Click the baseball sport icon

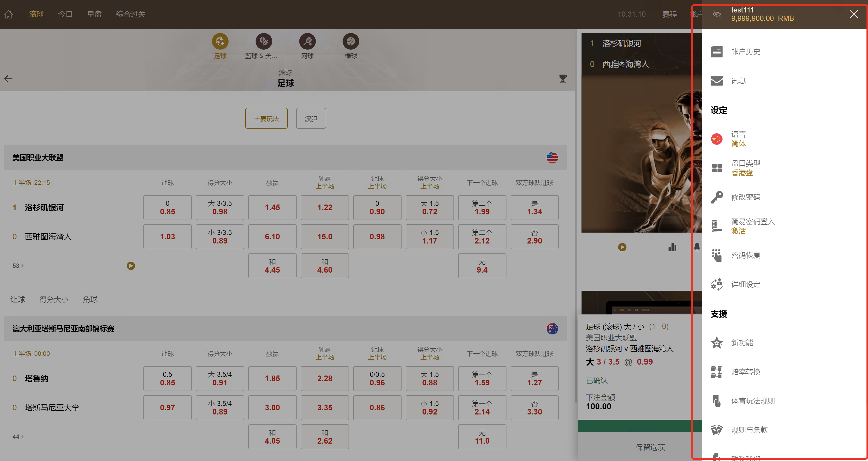click(x=350, y=42)
